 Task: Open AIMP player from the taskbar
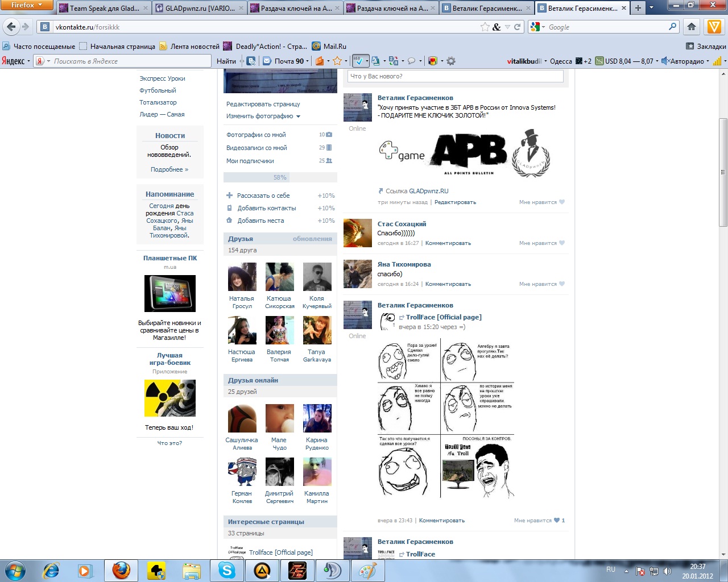[262, 570]
